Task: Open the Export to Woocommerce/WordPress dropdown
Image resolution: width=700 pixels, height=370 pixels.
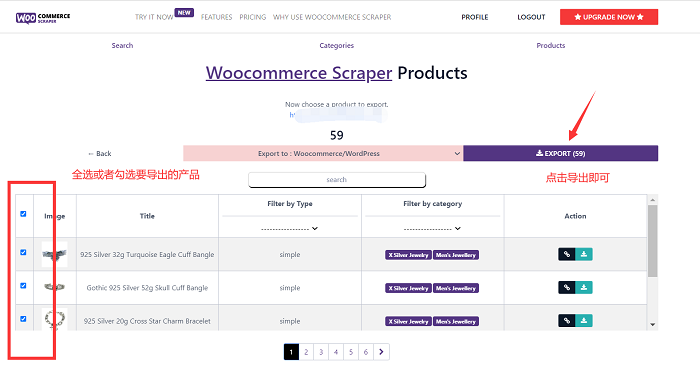Action: click(323, 153)
